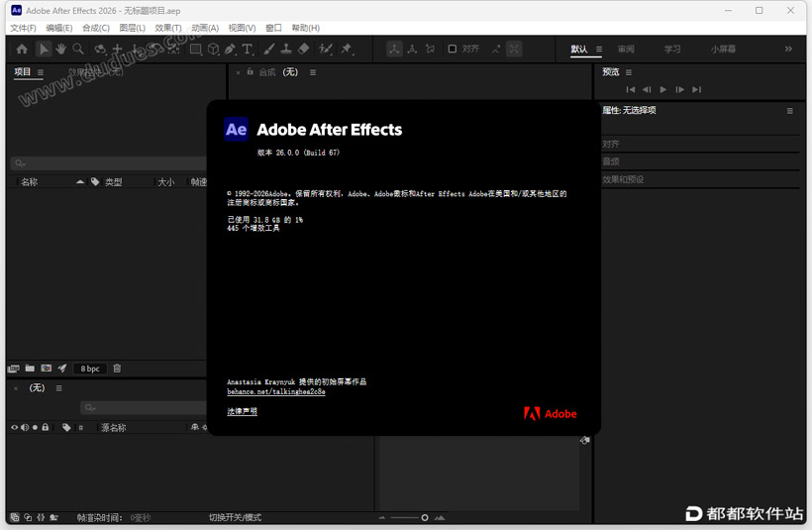This screenshot has height=530, width=812.
Task: Select the Rectangle shape tool
Action: click(x=196, y=50)
